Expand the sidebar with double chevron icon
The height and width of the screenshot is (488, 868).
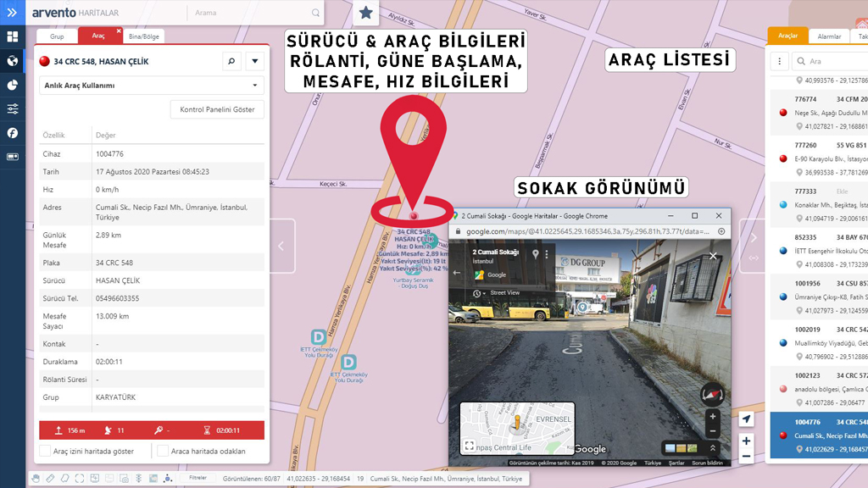point(12,12)
